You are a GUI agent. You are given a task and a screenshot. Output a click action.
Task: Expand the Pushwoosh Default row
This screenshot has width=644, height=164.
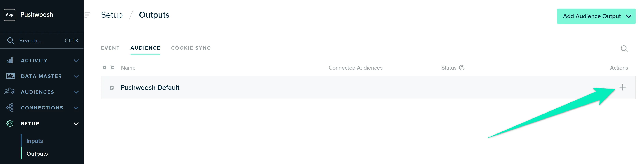click(112, 88)
